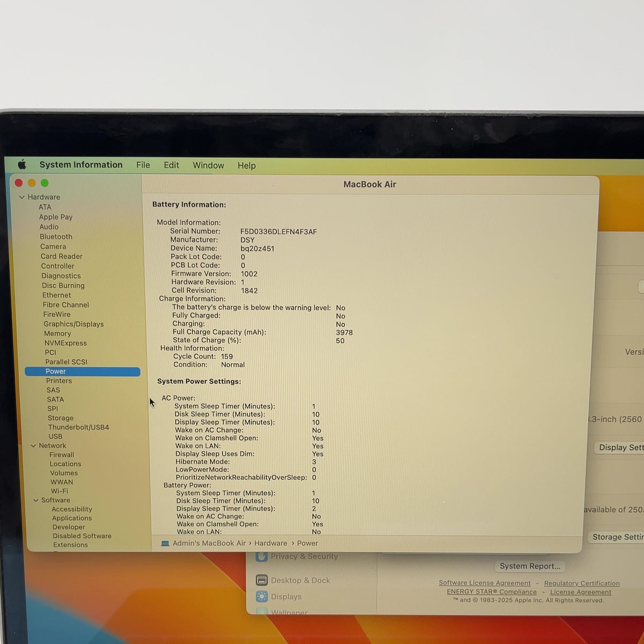Select Firewall under Network
This screenshot has width=644, height=644.
[62, 455]
